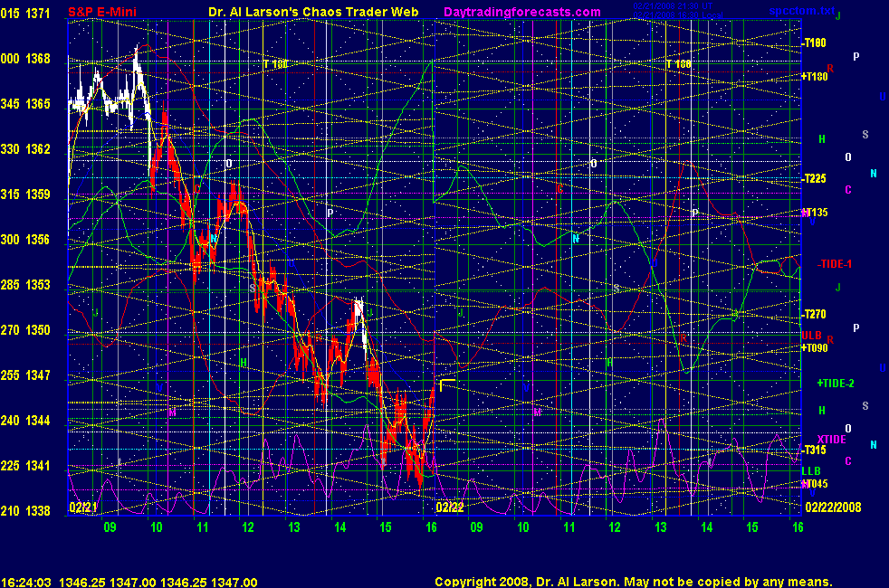Select the 15 hour label of the 02/22 session
This screenshot has width=889, height=588.
(751, 527)
